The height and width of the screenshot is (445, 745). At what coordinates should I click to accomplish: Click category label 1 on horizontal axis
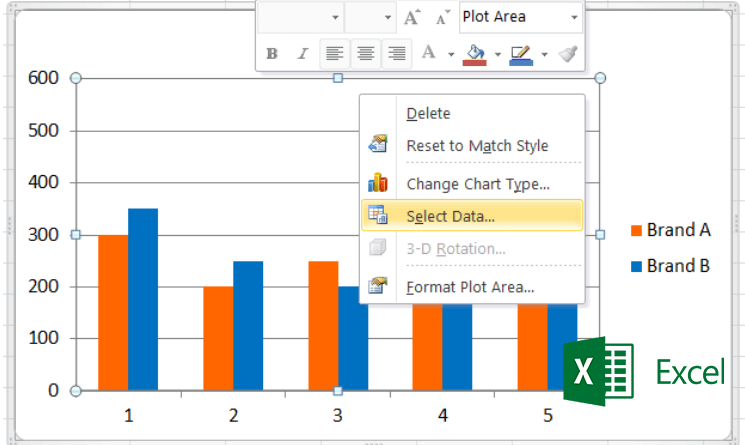click(x=128, y=416)
